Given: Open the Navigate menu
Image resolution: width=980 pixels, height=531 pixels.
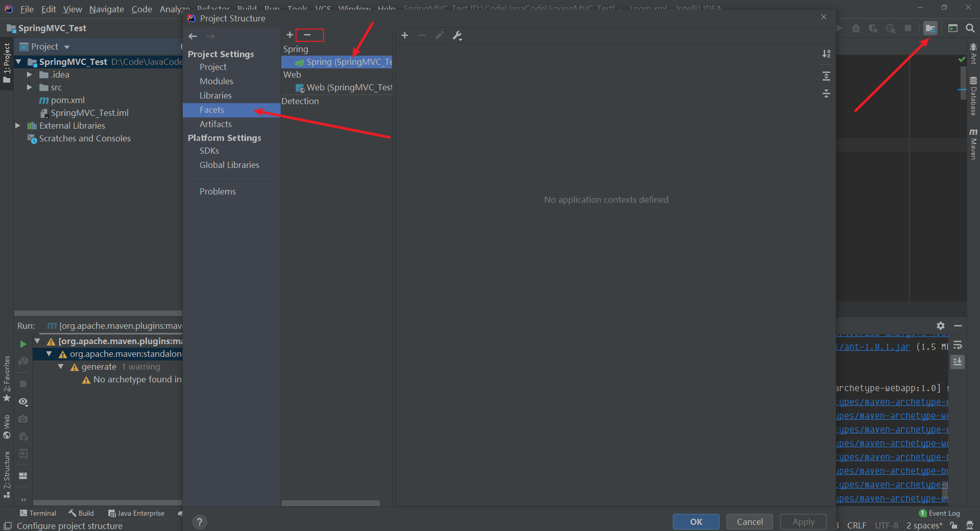Looking at the screenshot, I should point(107,9).
